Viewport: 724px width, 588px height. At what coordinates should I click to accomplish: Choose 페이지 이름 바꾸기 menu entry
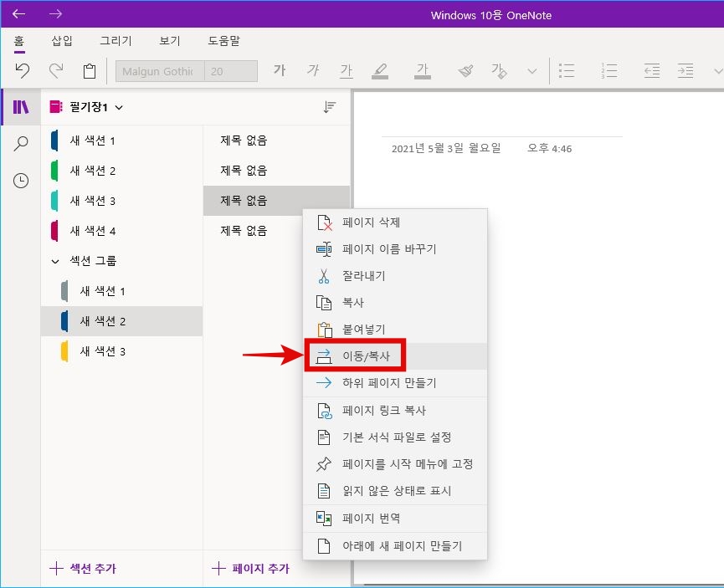(x=395, y=249)
